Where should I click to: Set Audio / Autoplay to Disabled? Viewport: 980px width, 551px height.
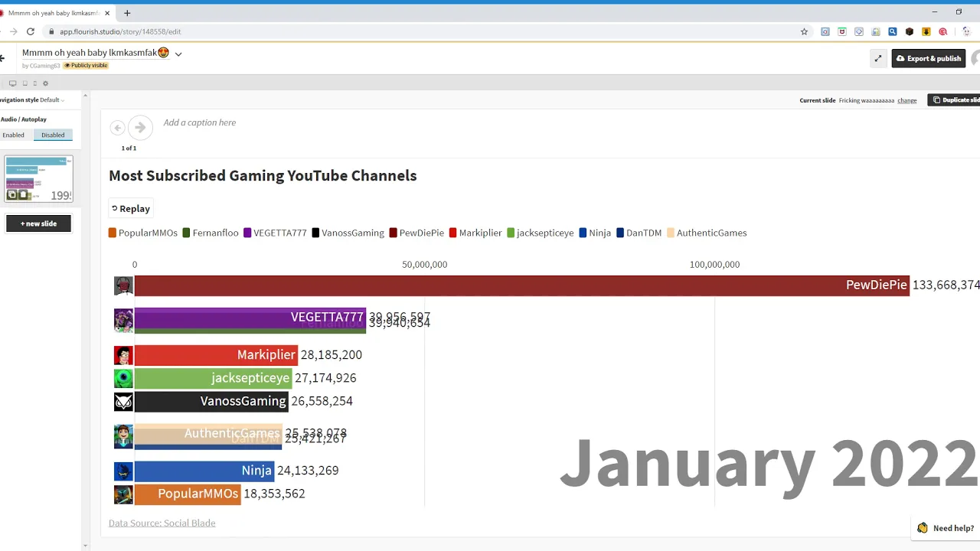[x=53, y=135]
